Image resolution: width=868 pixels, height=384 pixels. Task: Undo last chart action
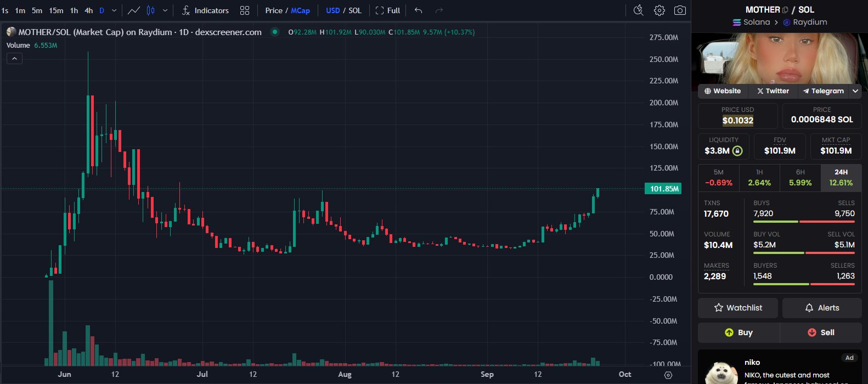point(419,10)
